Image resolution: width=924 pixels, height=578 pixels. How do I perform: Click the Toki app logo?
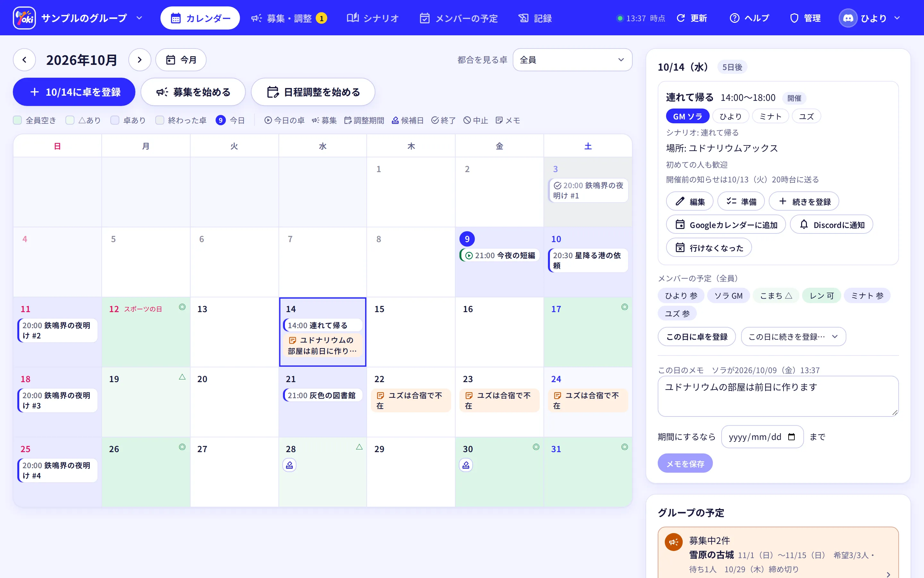coord(24,18)
